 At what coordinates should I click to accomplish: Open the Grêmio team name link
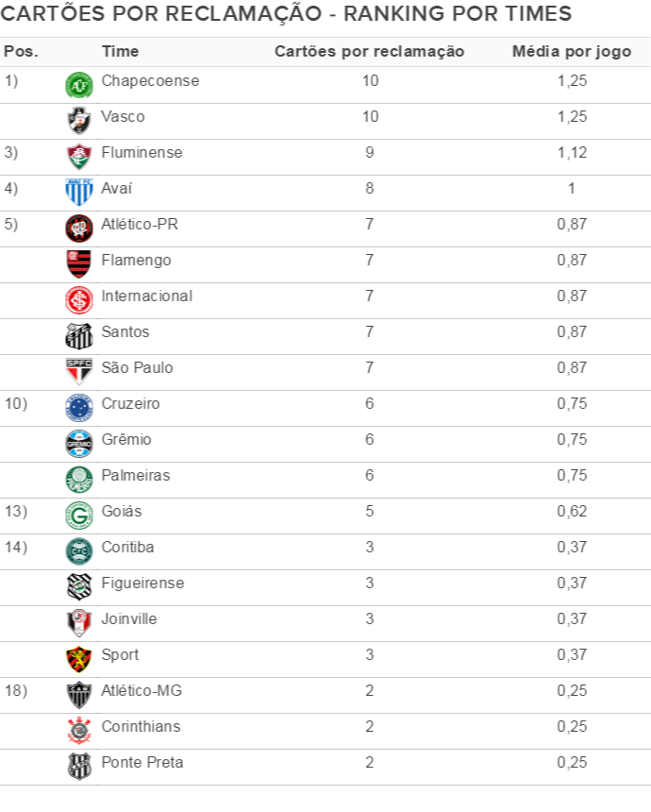126,439
